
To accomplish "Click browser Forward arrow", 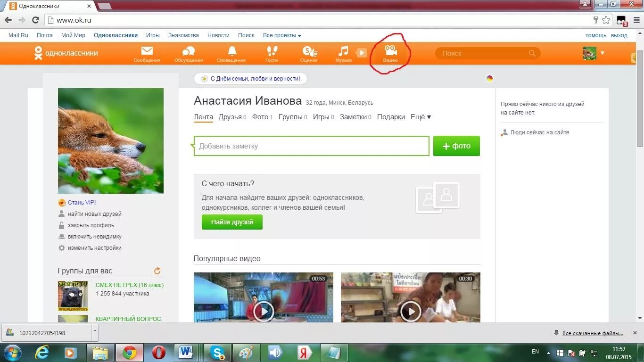I will click(22, 20).
